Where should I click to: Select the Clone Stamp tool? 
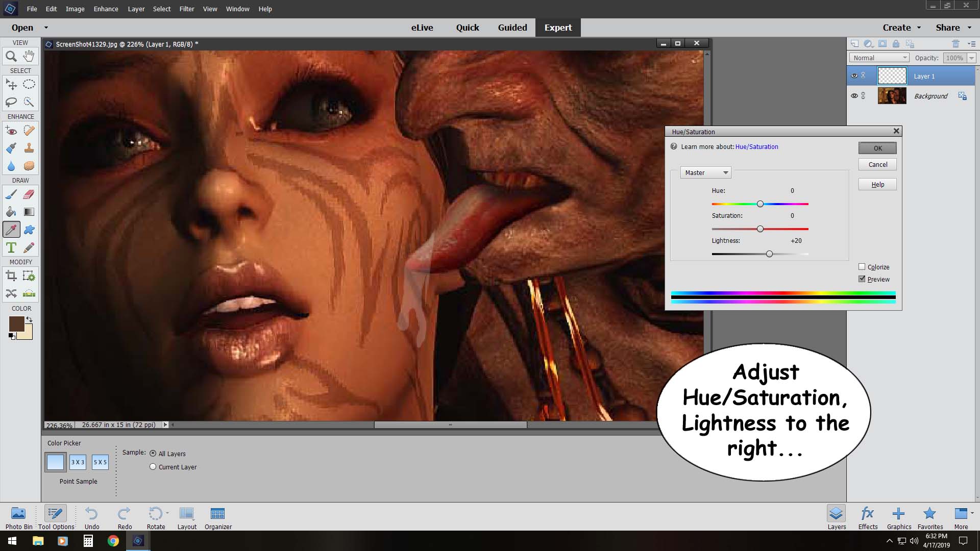[x=29, y=148]
